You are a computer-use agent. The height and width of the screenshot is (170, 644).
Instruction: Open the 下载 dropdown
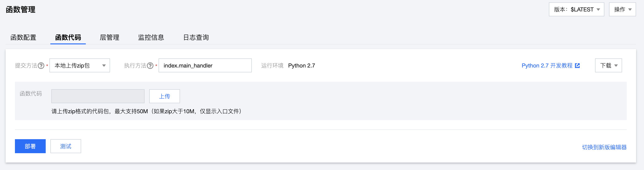tap(608, 66)
